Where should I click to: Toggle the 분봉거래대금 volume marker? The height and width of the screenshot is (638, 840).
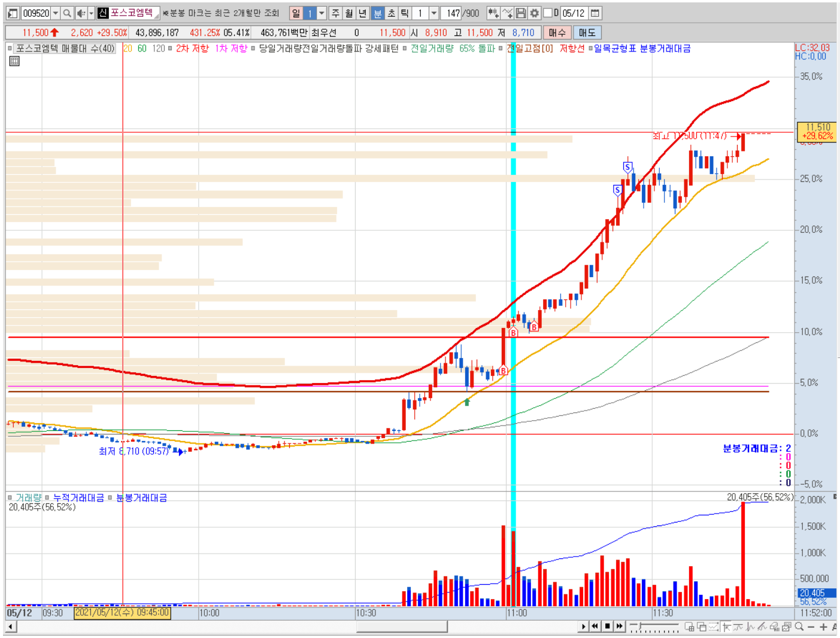(x=110, y=497)
